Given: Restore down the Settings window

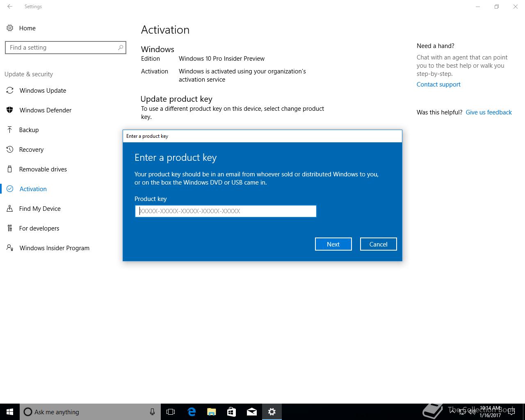Looking at the screenshot, I should [x=497, y=7].
